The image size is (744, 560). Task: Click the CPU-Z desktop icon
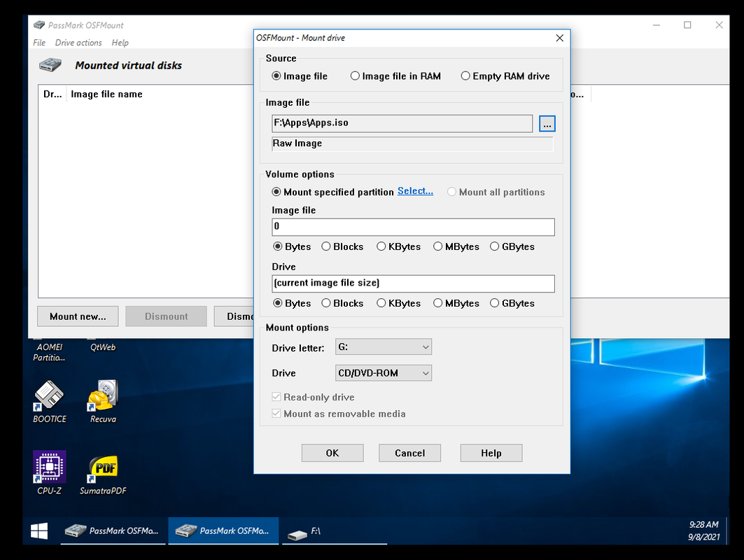point(50,472)
